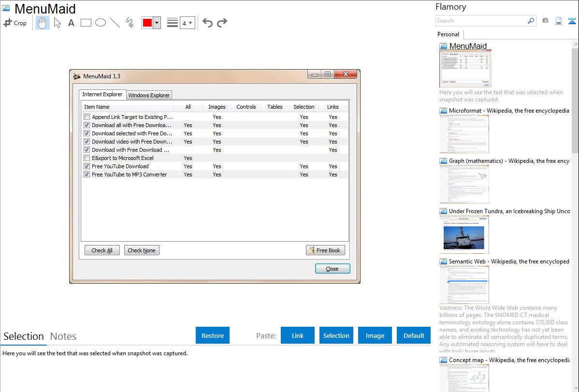Paste as Link
This screenshot has height=392, width=579.
click(298, 335)
